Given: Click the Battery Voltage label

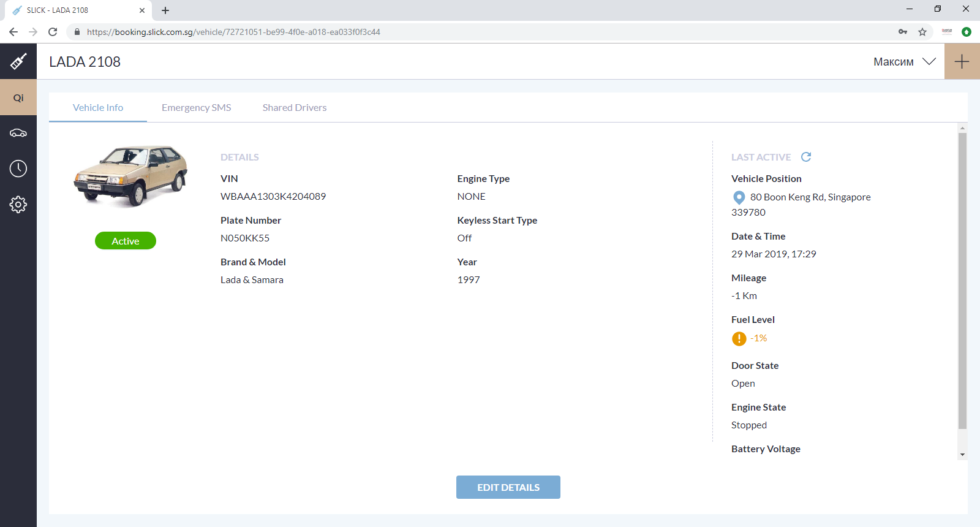Looking at the screenshot, I should (x=766, y=449).
